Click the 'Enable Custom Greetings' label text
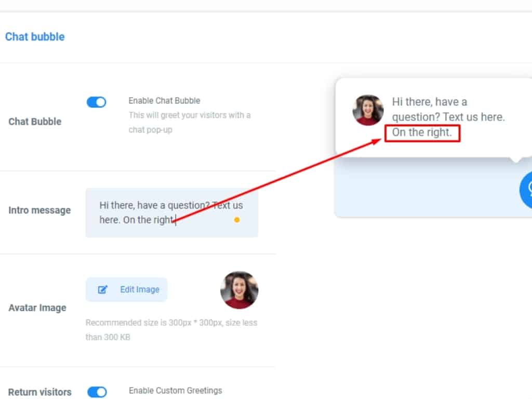This screenshot has width=532, height=399. [x=175, y=390]
